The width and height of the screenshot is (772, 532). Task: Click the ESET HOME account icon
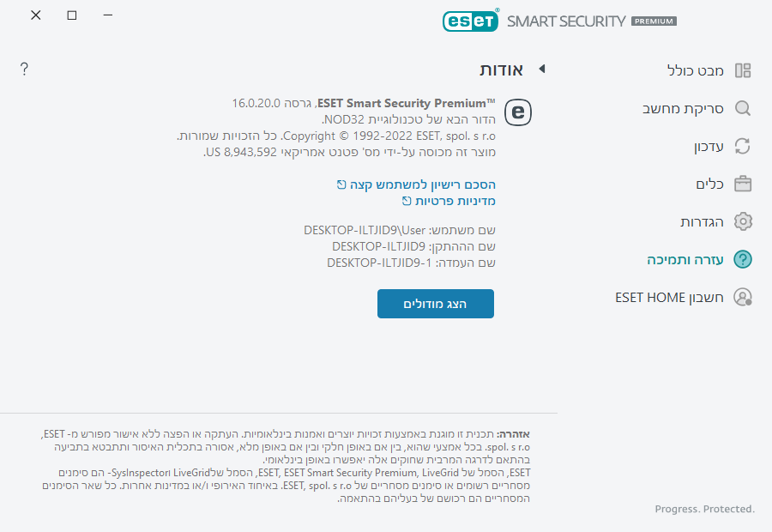(x=743, y=297)
